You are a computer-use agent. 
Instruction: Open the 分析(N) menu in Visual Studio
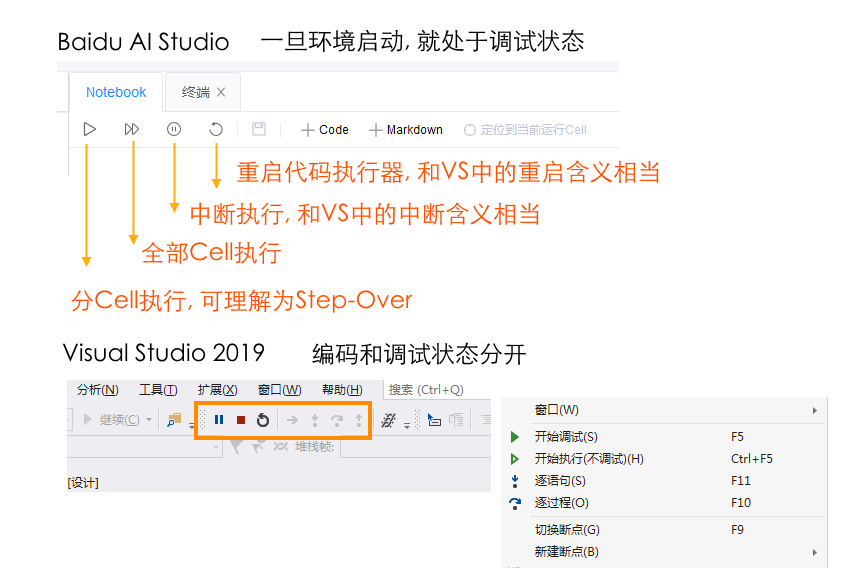click(x=98, y=390)
